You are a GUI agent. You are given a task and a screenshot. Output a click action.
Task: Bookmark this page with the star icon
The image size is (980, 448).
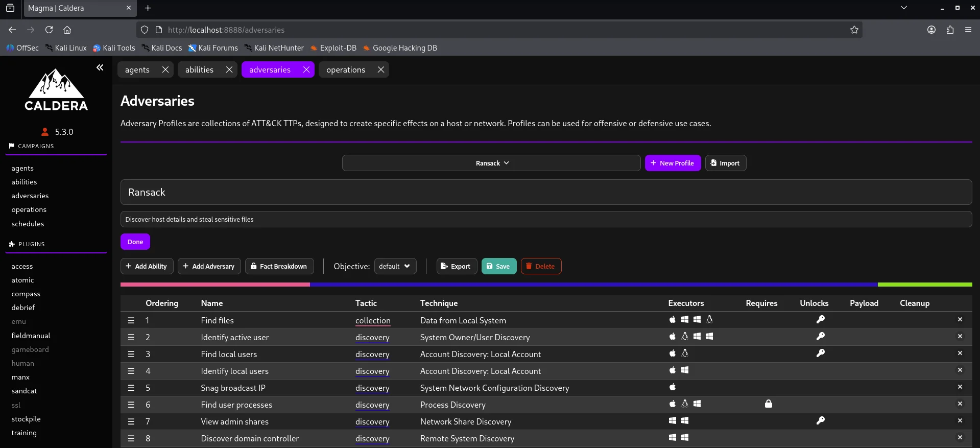coord(854,30)
